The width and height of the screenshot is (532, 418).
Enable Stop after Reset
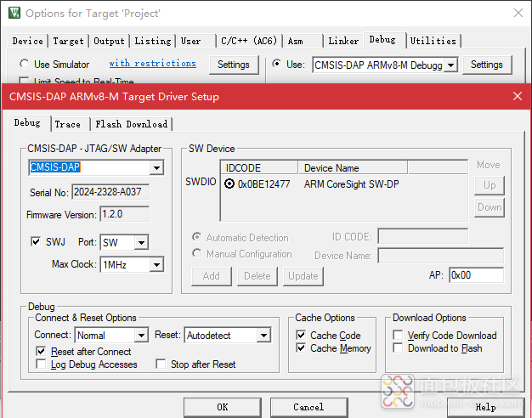coord(161,364)
